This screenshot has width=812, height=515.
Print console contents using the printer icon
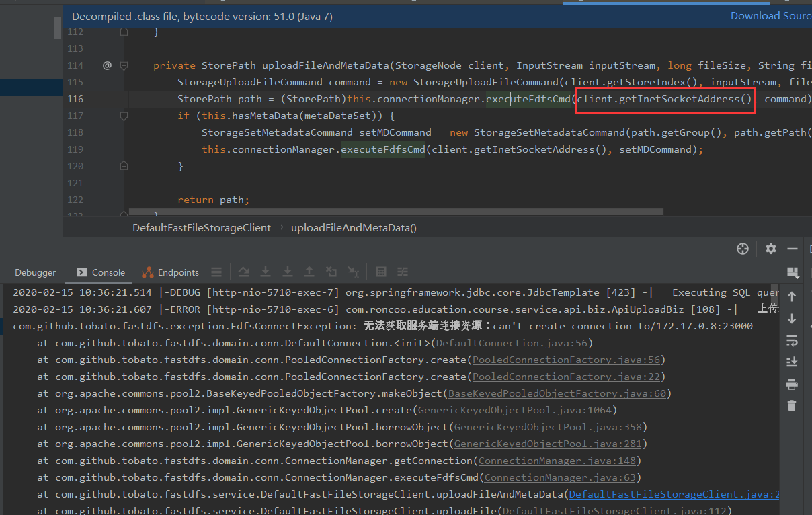pyautogui.click(x=792, y=384)
